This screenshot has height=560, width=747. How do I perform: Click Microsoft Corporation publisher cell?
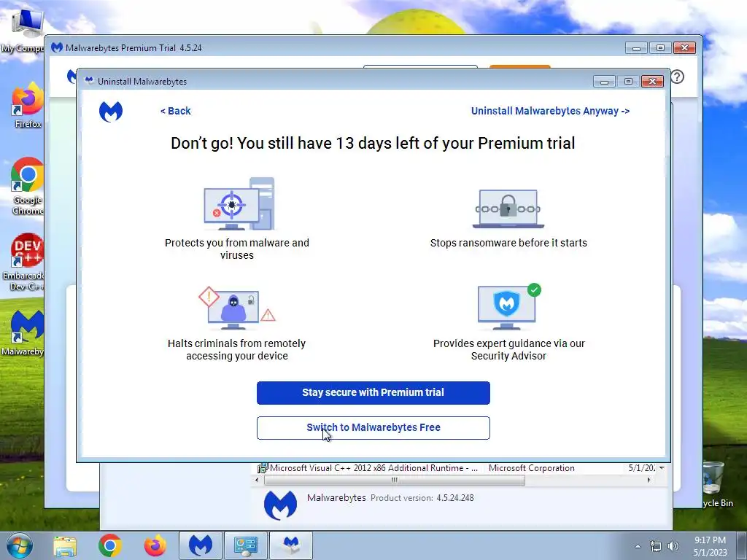pos(531,469)
